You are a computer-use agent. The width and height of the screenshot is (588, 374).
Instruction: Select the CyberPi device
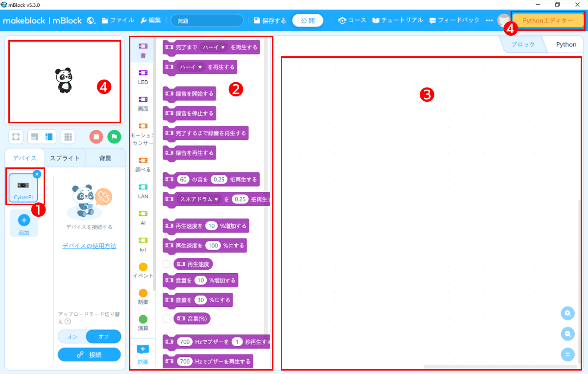click(x=23, y=187)
